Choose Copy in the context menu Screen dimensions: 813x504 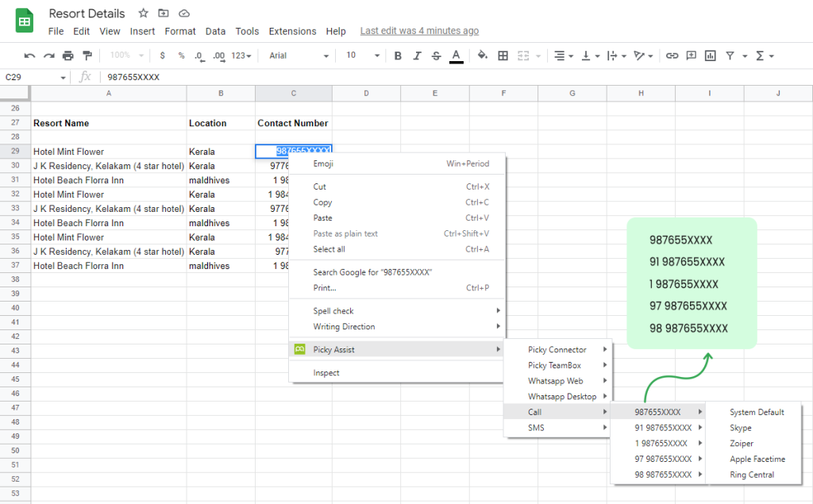(397, 202)
